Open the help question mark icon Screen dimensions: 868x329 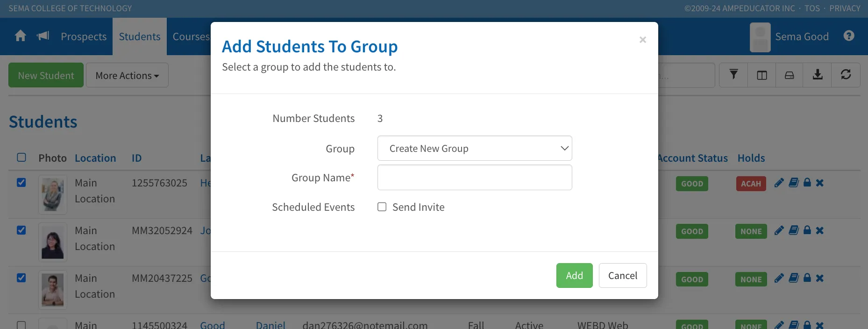coord(849,36)
